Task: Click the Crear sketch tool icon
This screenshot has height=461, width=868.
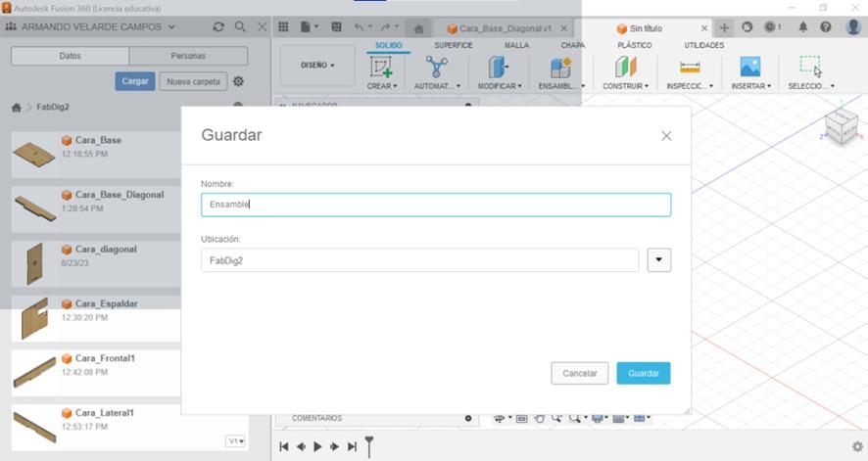Action: pos(380,67)
